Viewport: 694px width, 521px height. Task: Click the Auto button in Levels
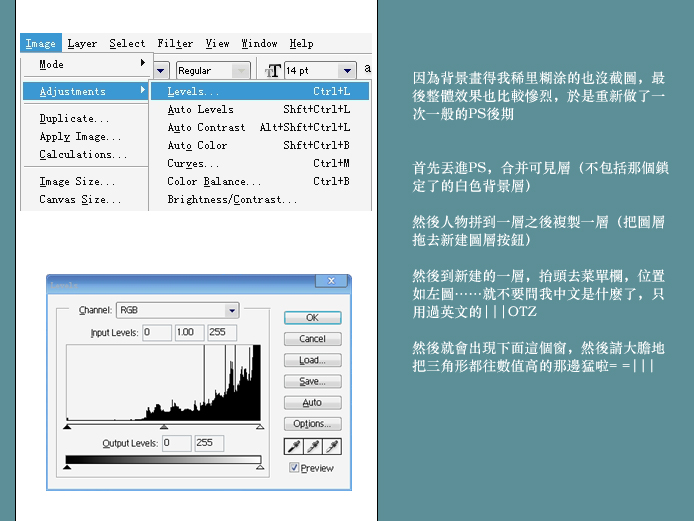[x=312, y=402]
